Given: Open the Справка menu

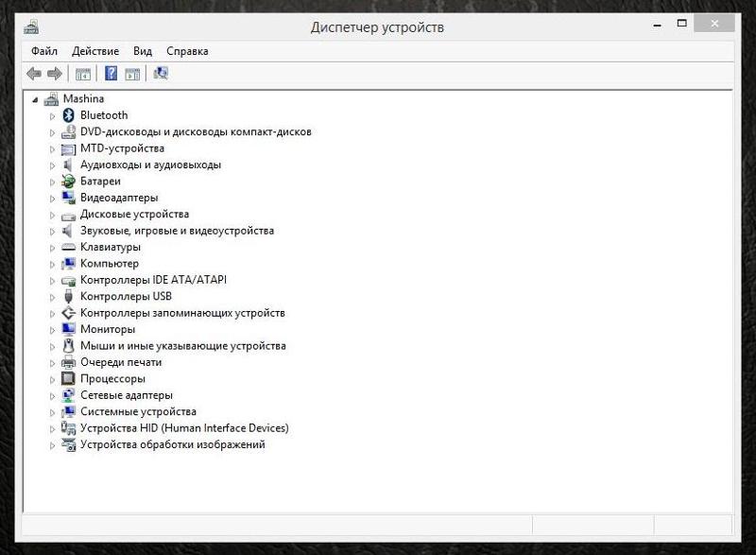Looking at the screenshot, I should tap(187, 51).
